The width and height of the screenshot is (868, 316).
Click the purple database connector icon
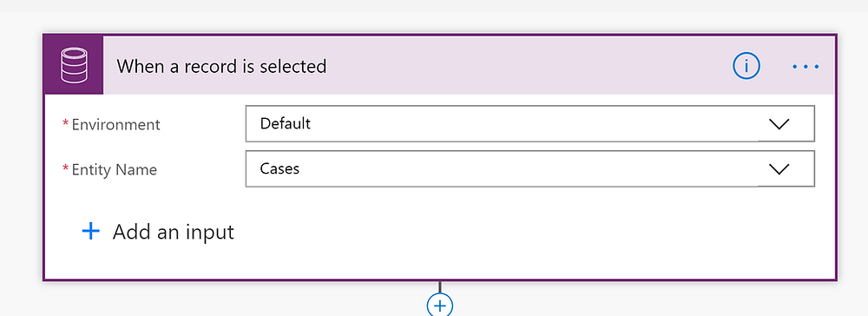pyautogui.click(x=74, y=66)
